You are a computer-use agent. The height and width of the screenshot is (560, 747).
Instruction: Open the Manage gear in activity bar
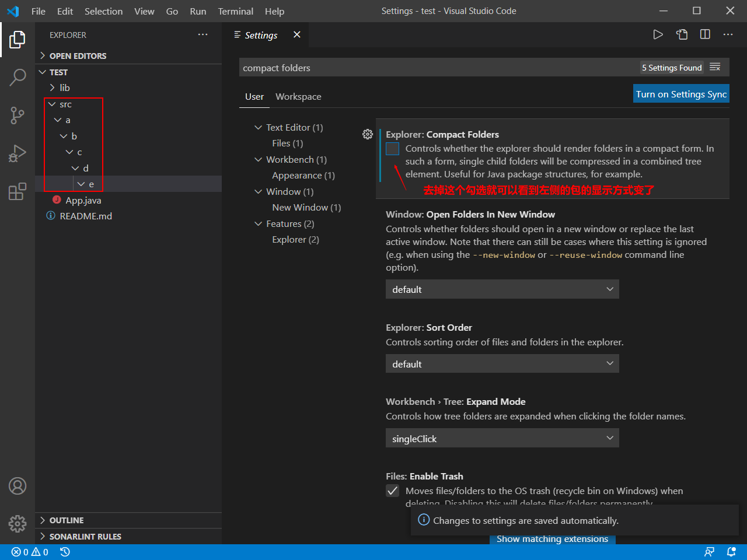[18, 523]
